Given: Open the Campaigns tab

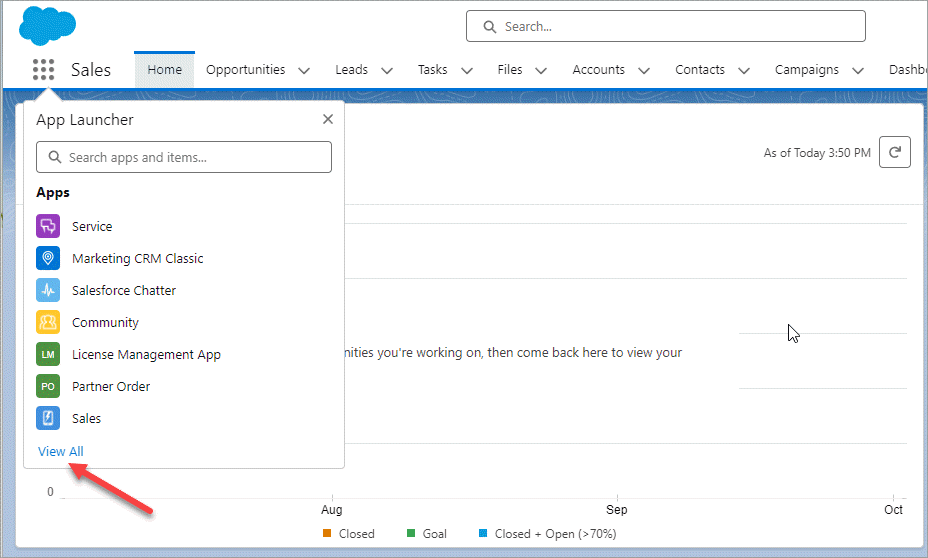Looking at the screenshot, I should point(807,69).
